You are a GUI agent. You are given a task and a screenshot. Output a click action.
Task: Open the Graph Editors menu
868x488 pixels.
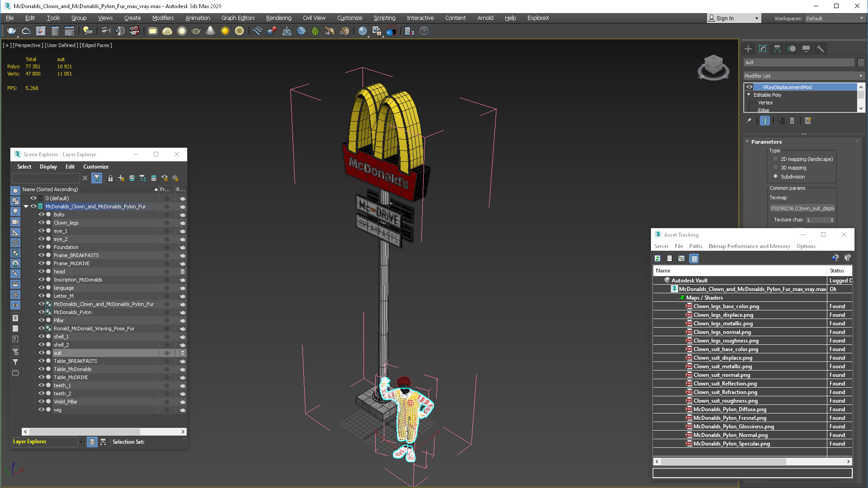point(238,18)
